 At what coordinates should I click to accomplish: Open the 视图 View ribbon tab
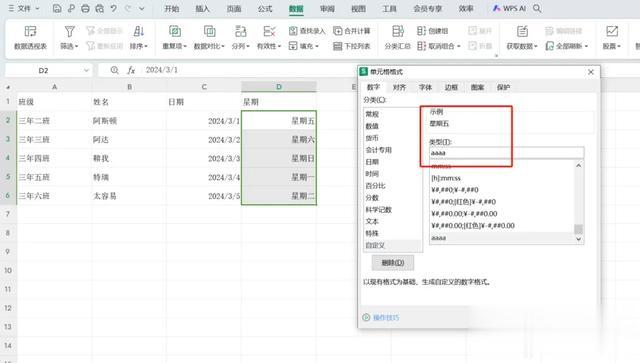[x=358, y=9]
